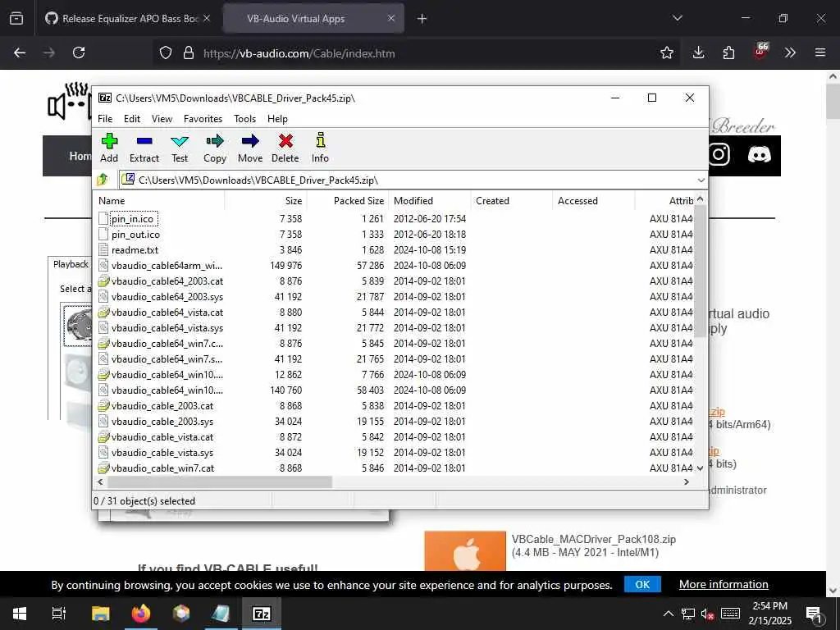The height and width of the screenshot is (630, 840).
Task: Click the file list vertical scrollbar thumb
Action: point(700,271)
